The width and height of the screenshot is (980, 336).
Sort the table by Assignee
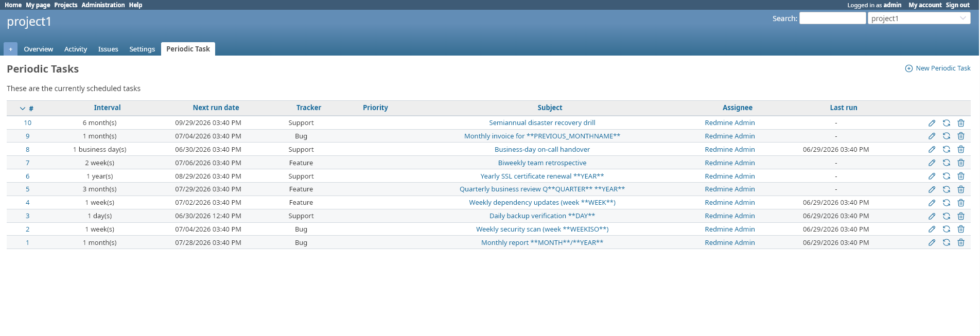click(x=737, y=108)
